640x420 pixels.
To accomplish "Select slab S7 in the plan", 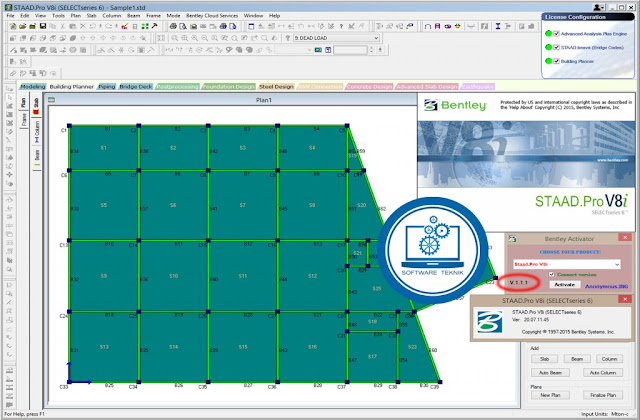I will tap(243, 205).
